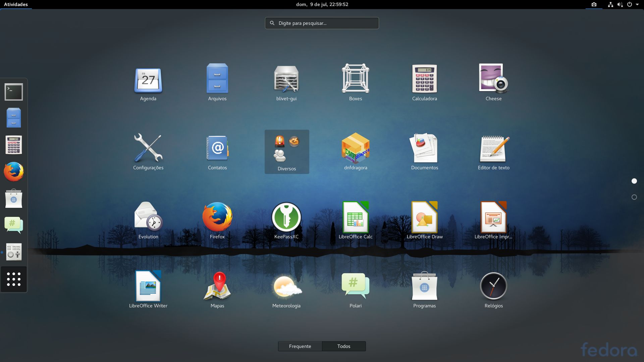The width and height of the screenshot is (644, 362).
Task: Select the Todos tab
Action: 344,346
